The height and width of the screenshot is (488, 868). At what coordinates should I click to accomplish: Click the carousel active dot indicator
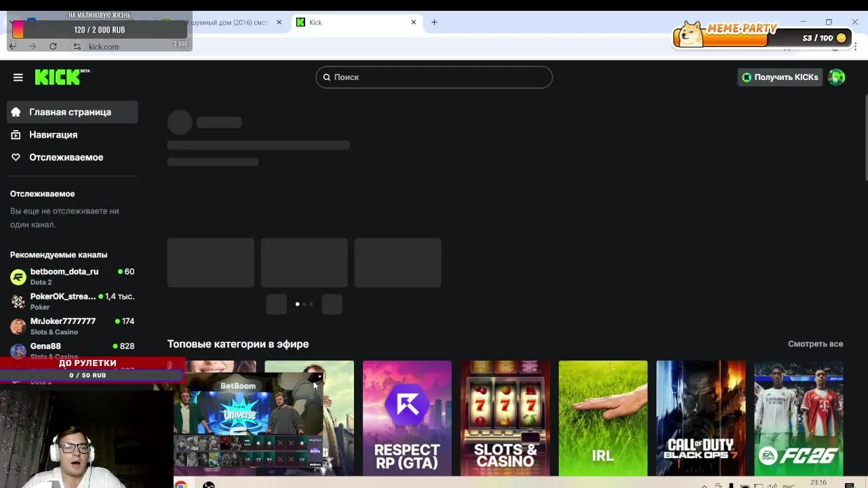[298, 304]
